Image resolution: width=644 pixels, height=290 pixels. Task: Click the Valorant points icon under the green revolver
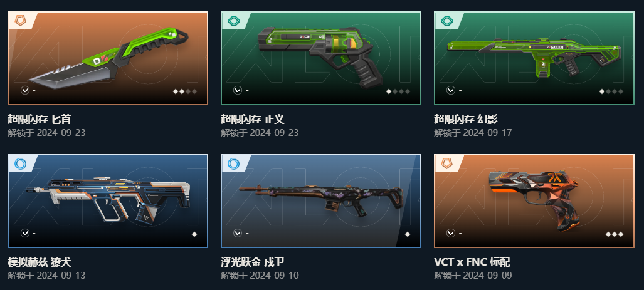[x=238, y=90]
